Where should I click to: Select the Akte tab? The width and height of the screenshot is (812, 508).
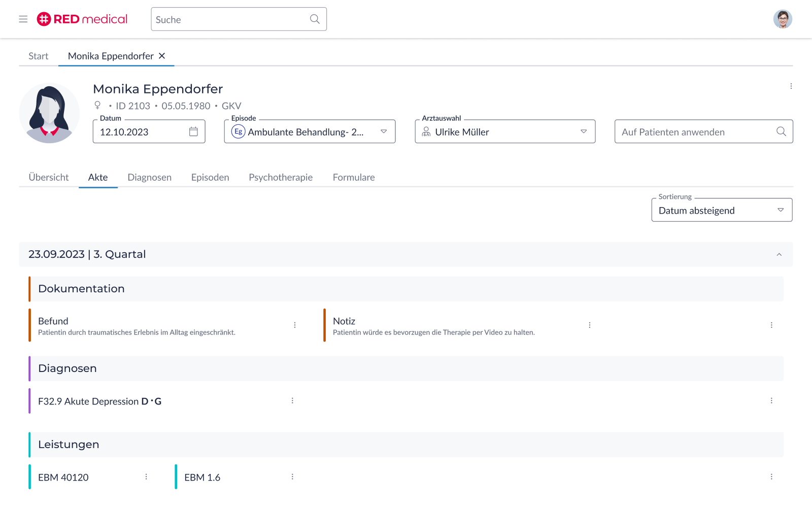click(98, 177)
